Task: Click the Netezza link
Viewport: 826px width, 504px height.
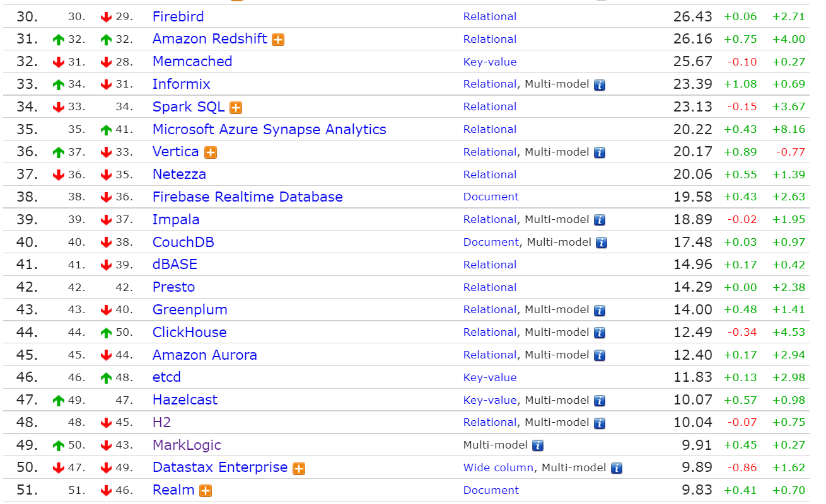Action: click(179, 175)
